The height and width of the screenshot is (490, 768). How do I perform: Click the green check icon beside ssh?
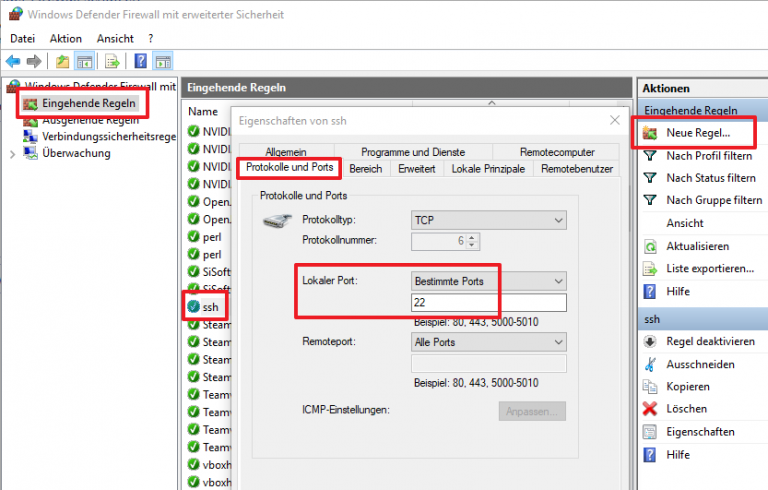tap(193, 307)
